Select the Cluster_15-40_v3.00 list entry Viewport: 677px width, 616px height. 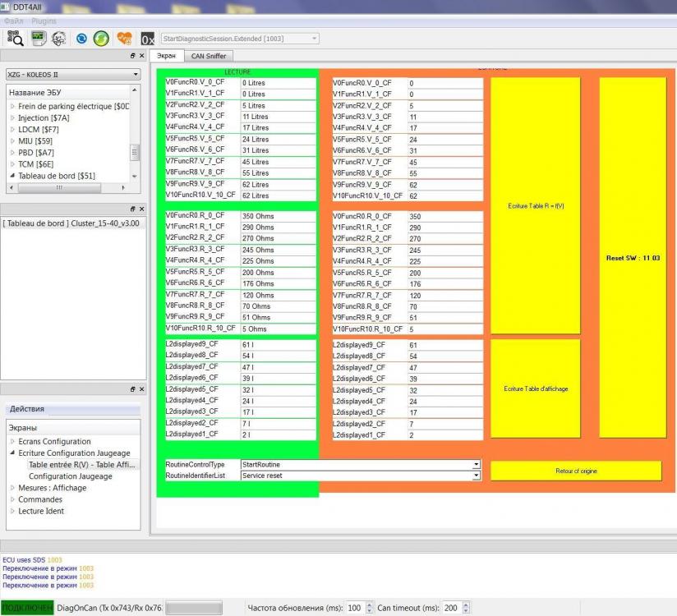click(x=71, y=223)
